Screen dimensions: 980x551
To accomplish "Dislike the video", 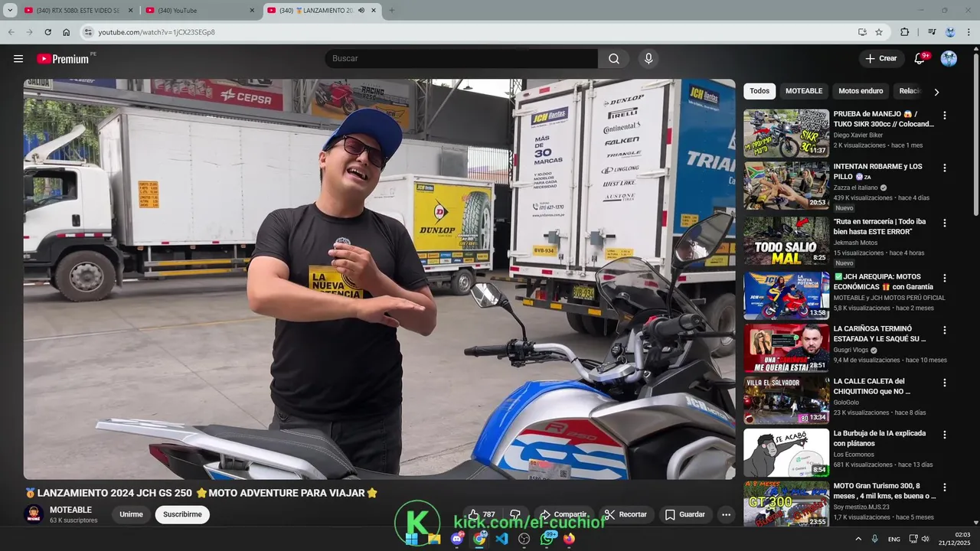I will pos(515,514).
